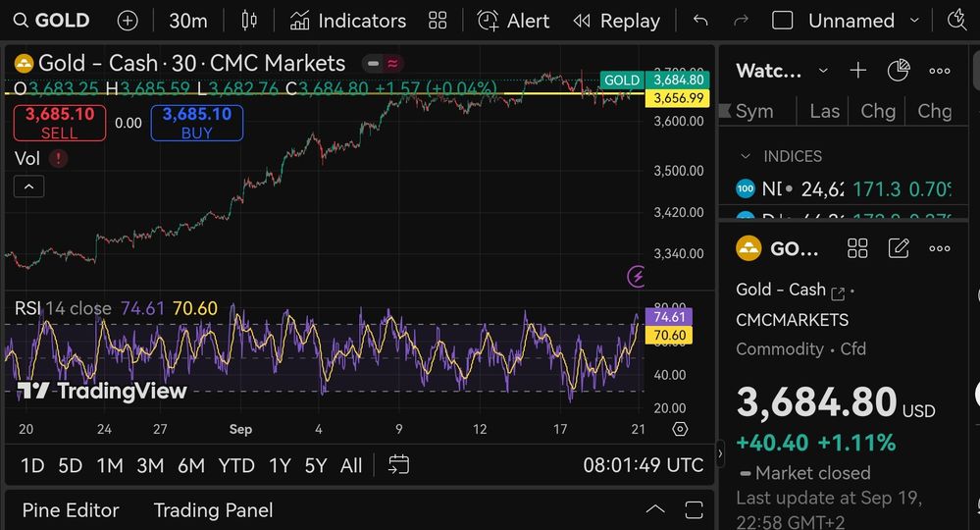980x530 pixels.
Task: Toggle the market status pill beside the title
Action: point(383,63)
